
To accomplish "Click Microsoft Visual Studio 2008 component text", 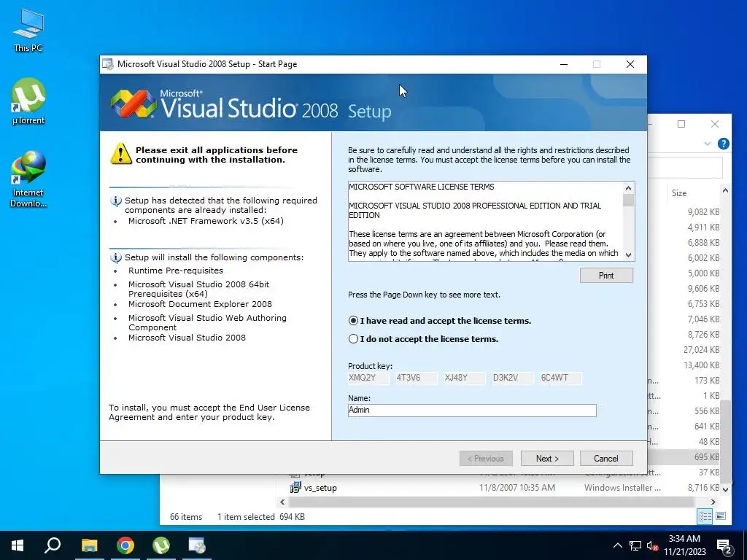I will pos(187,338).
